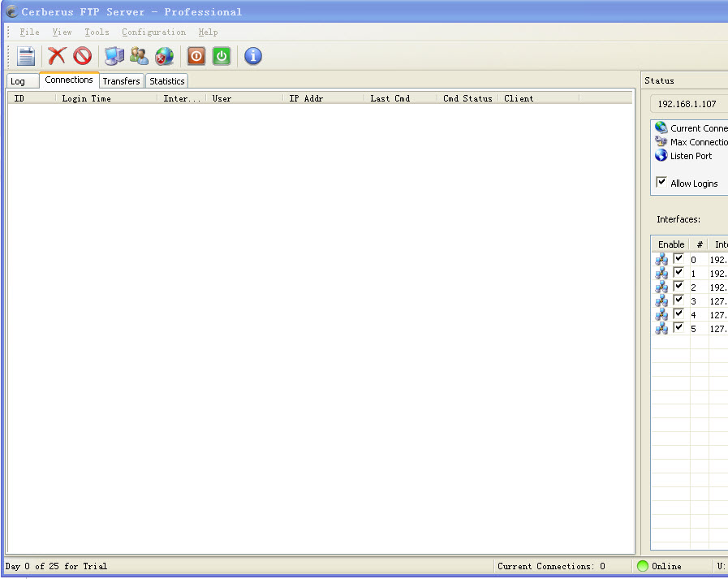
Task: Click the red prohibited-circle toolbar icon
Action: point(82,56)
